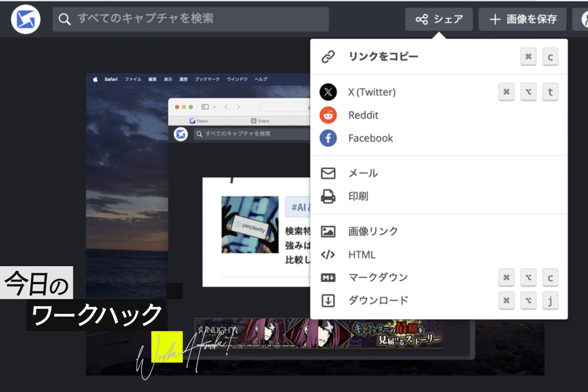
Task: Click the Facebook logo icon
Action: (x=328, y=138)
